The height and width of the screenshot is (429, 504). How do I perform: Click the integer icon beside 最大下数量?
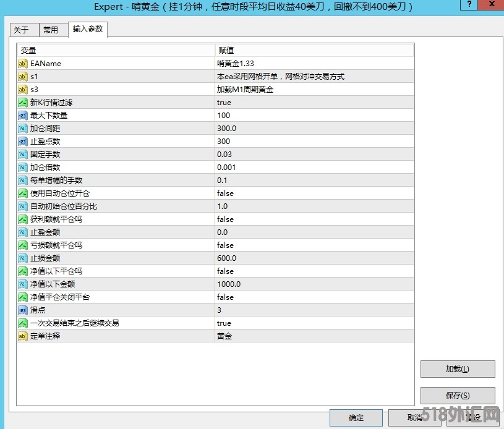pos(23,116)
